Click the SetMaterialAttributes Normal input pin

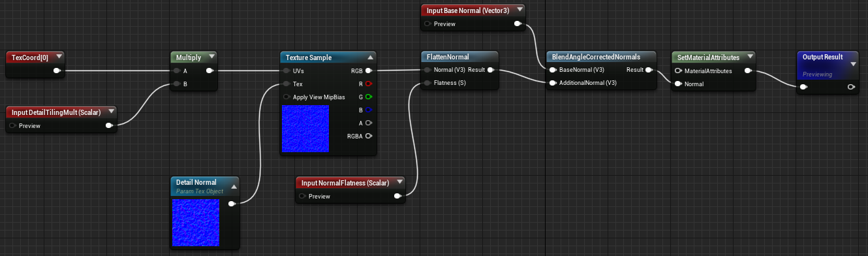pos(679,84)
